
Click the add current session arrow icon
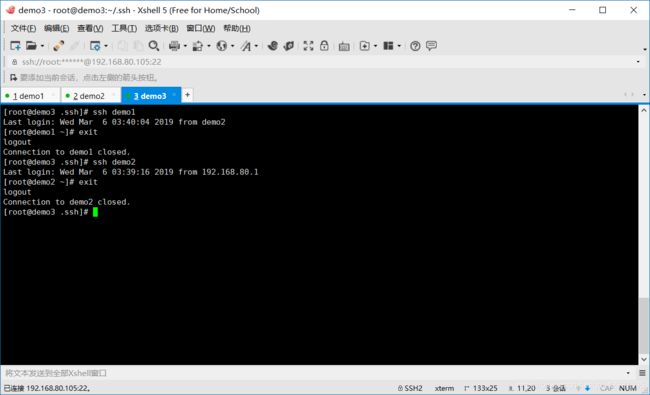tap(14, 78)
